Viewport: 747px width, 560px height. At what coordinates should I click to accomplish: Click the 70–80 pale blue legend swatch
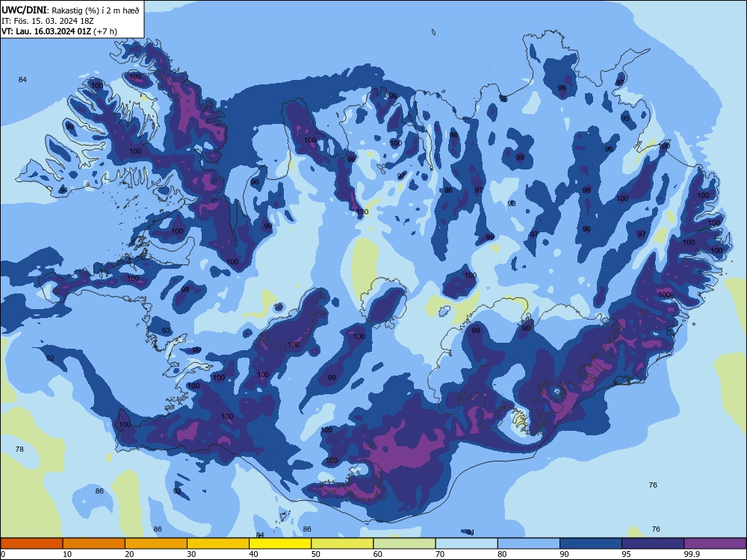466,544
